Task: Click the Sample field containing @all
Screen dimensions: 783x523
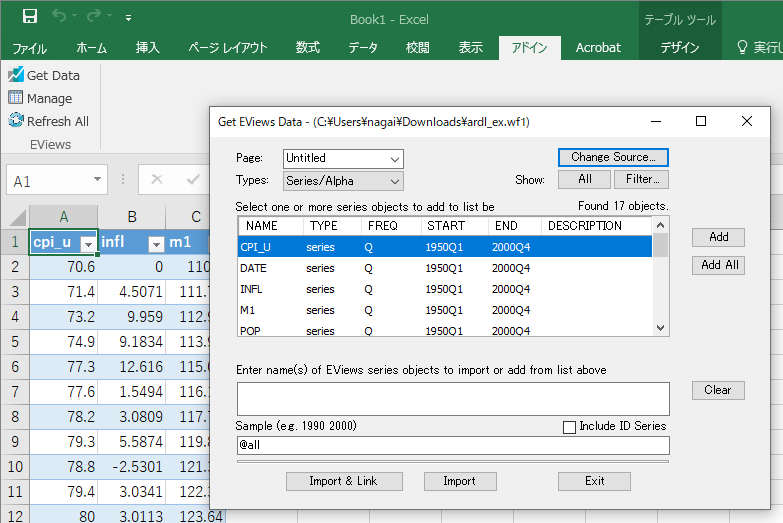Action: click(x=453, y=445)
